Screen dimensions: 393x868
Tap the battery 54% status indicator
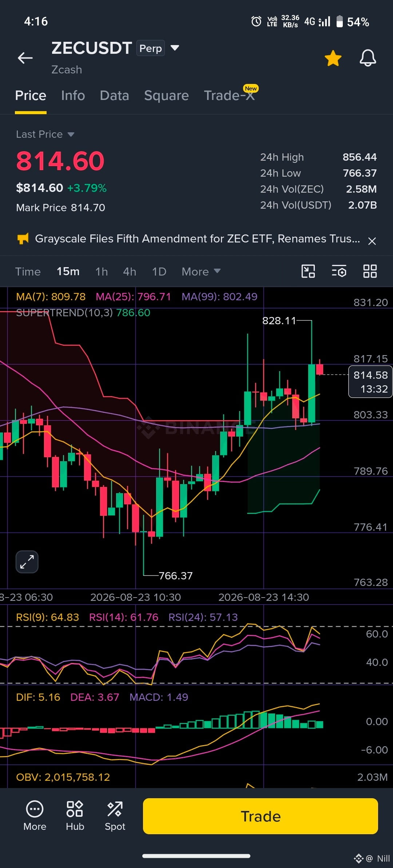pos(352,22)
